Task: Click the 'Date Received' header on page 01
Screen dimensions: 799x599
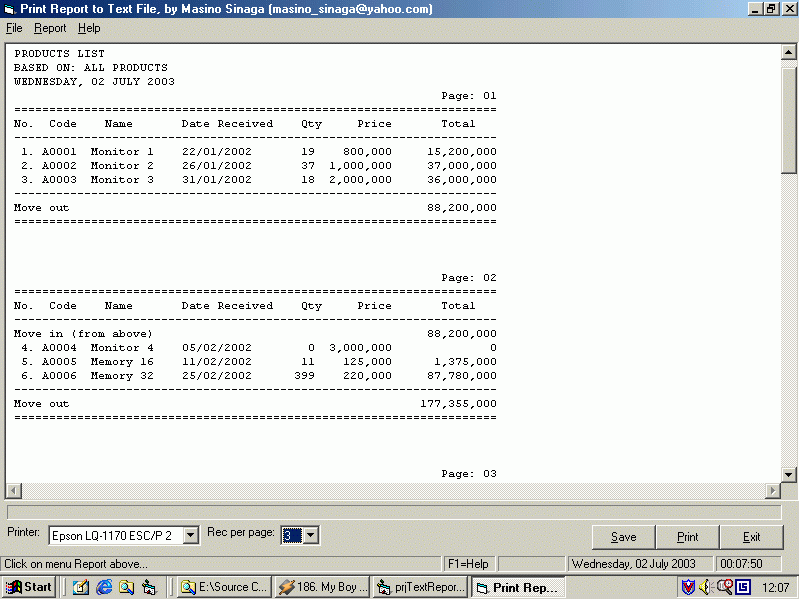Action: tap(227, 124)
